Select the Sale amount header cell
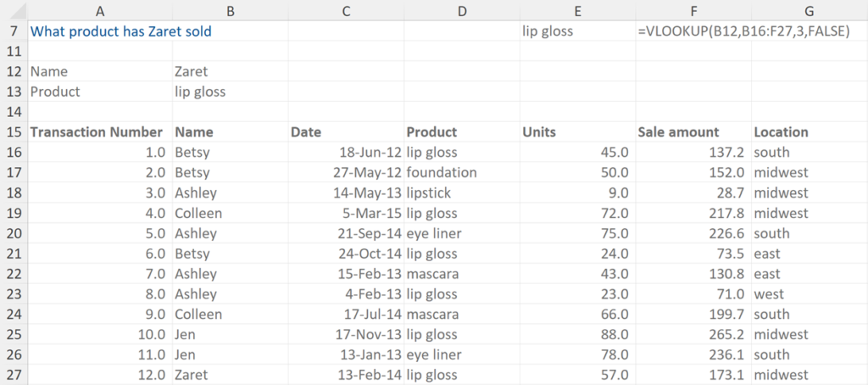868x385 pixels. (678, 132)
